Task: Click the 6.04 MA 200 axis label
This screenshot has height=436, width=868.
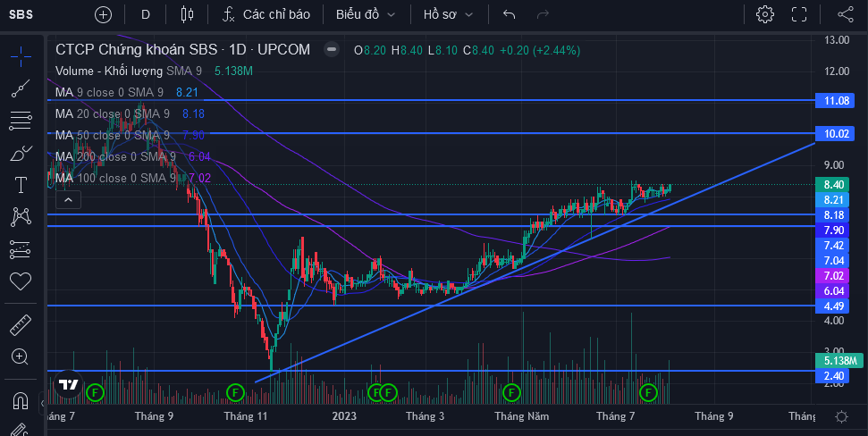Action: [832, 291]
